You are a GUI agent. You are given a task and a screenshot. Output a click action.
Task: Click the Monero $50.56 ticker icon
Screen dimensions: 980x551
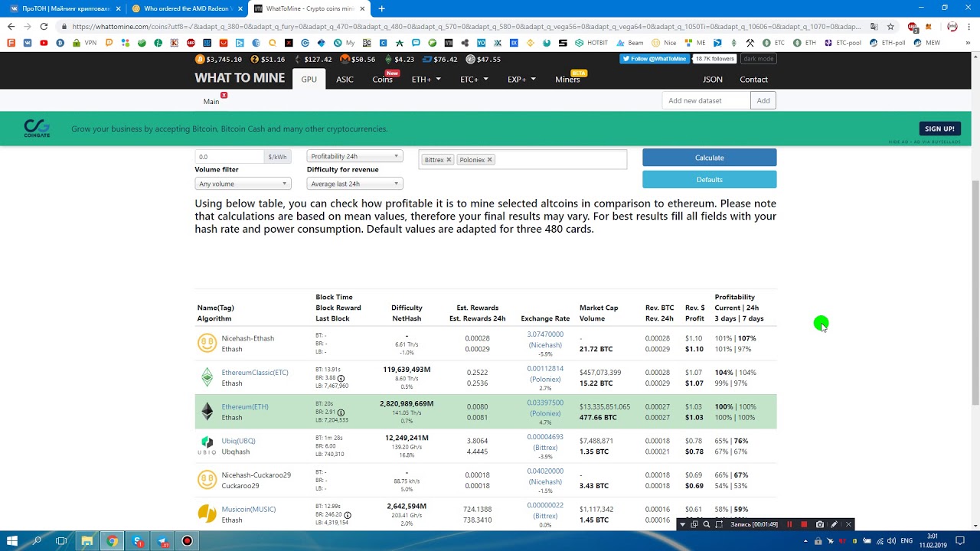click(345, 59)
